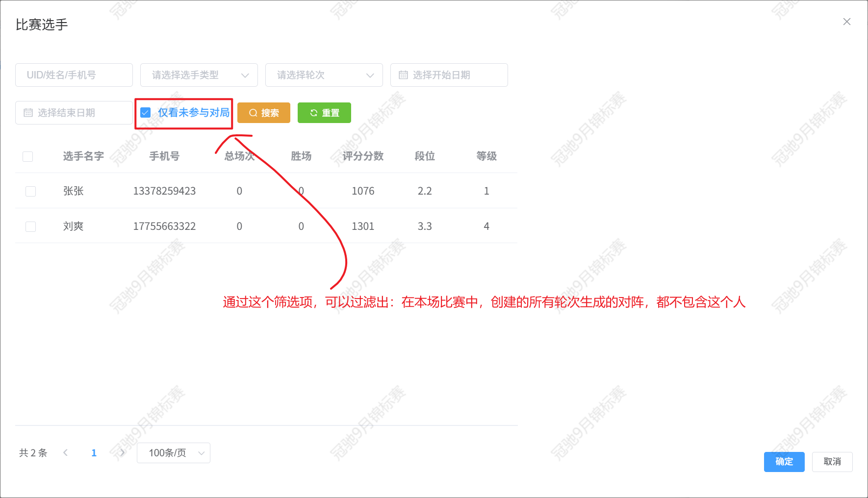Click the green 重置 button

coord(324,113)
